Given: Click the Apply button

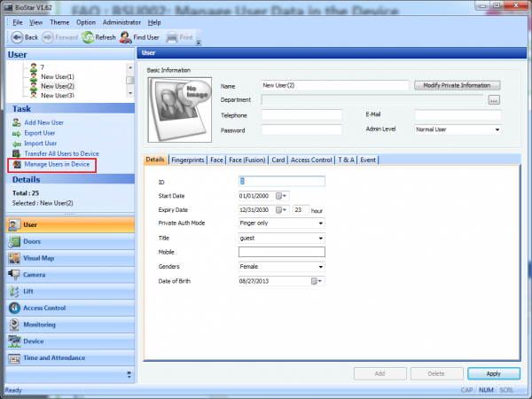Looking at the screenshot, I should (x=493, y=374).
